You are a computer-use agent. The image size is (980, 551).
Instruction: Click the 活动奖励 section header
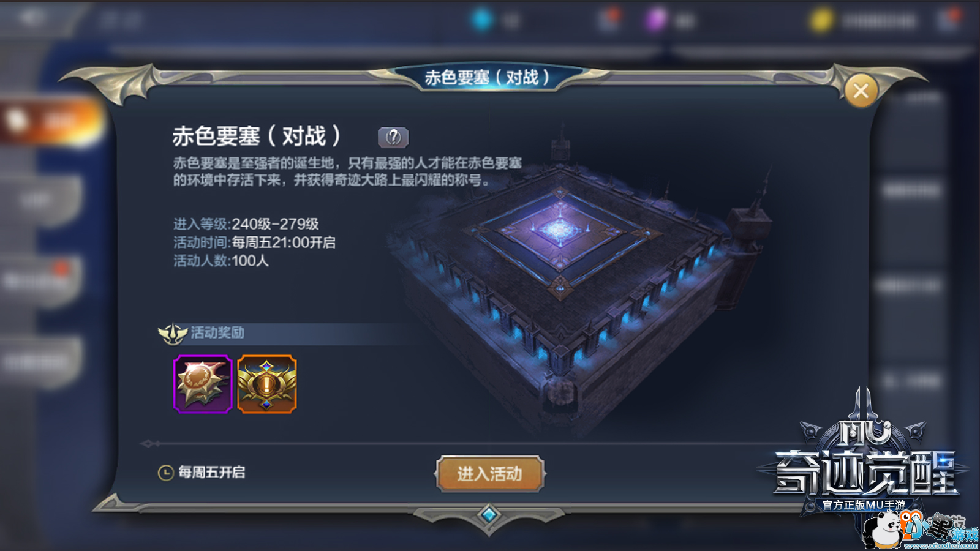click(217, 332)
